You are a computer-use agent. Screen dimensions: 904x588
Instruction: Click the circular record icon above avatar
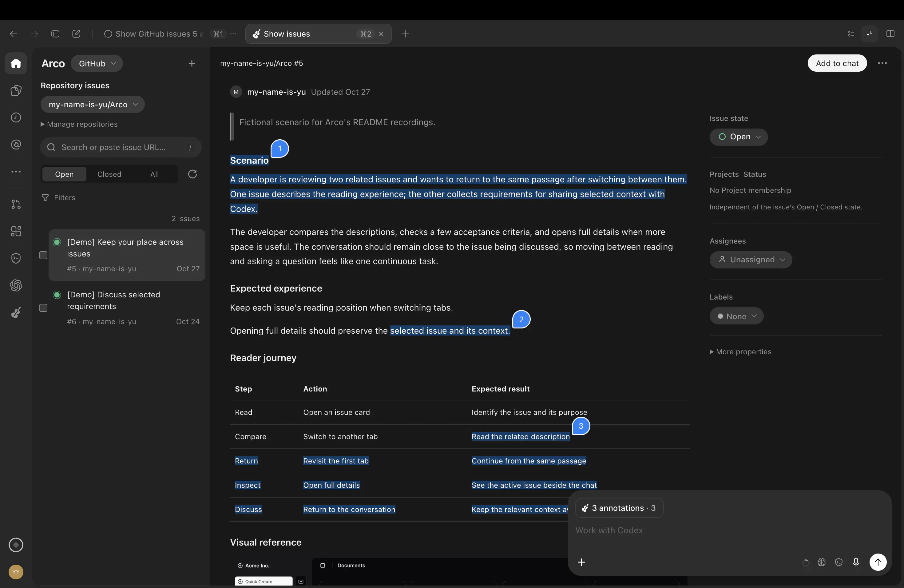16,545
